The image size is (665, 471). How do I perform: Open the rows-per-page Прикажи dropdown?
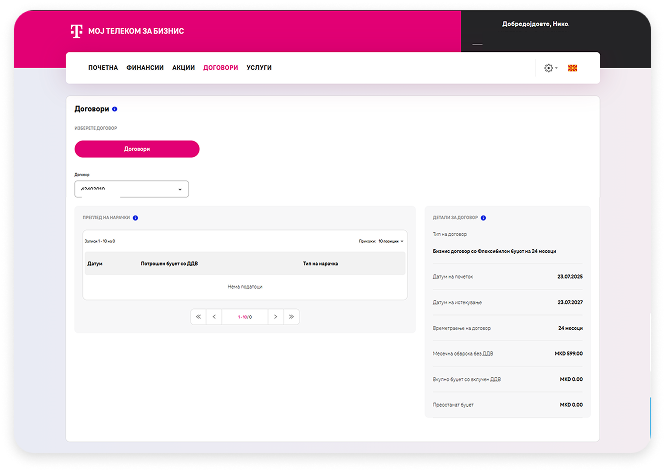pos(391,241)
